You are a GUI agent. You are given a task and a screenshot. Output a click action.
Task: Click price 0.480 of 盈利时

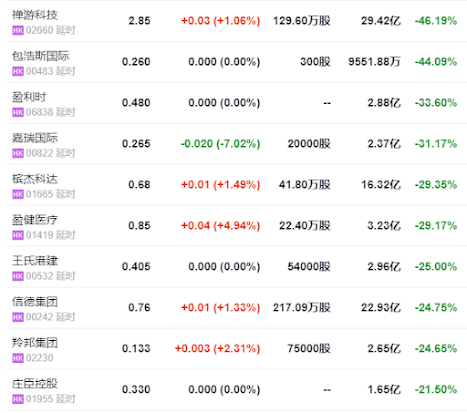136,103
